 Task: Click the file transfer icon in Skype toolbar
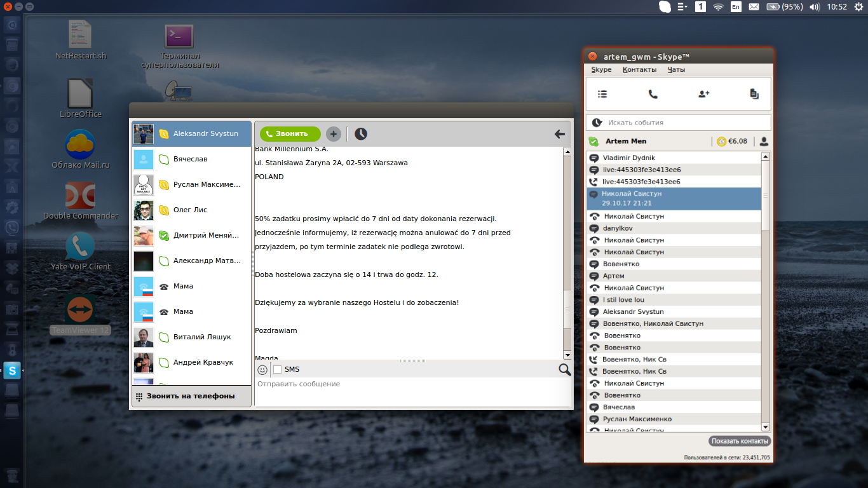tap(754, 94)
